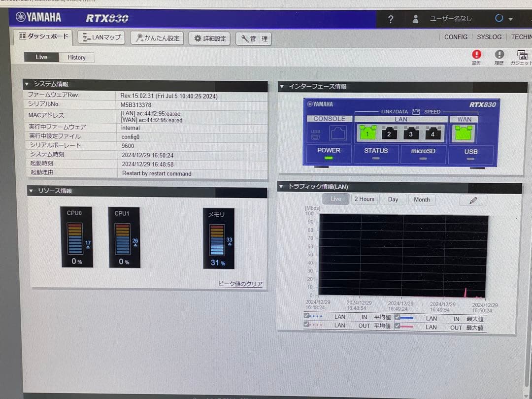Click the ユーザー名なし user label
532x399 pixels.
coord(451,19)
